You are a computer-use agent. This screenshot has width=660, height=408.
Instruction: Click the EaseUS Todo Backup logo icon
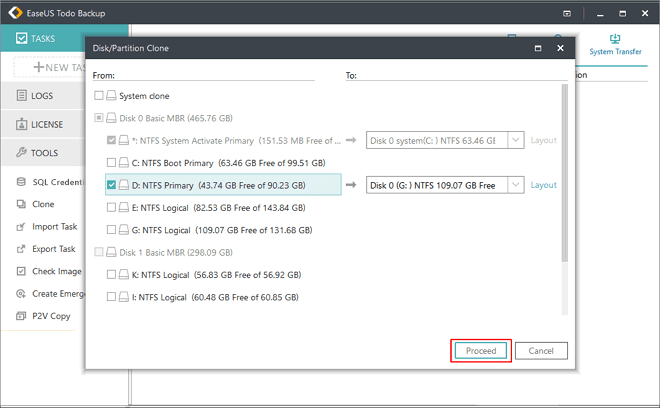point(16,13)
